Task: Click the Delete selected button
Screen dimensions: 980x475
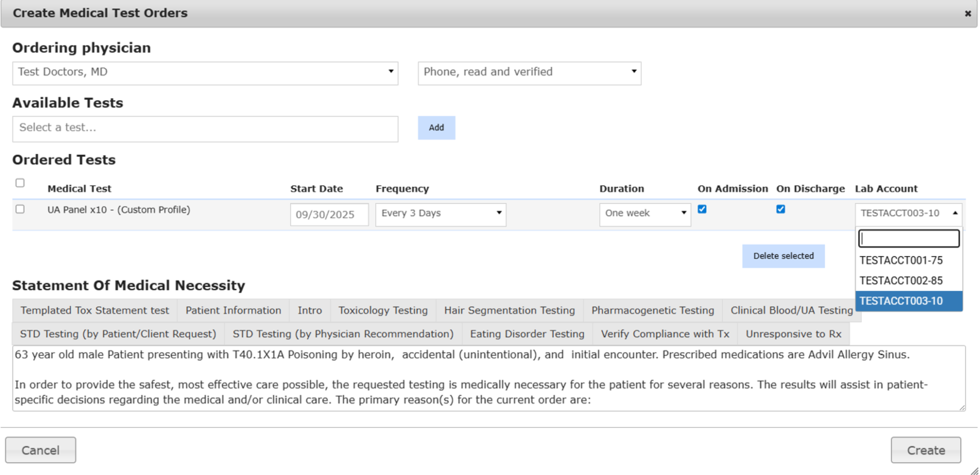Action: [x=783, y=256]
